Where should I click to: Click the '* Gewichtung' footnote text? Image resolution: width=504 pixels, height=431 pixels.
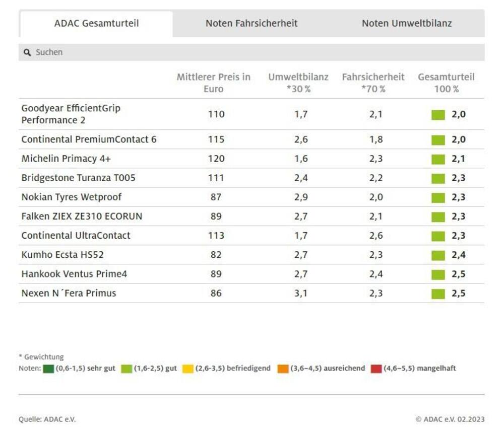(x=41, y=357)
